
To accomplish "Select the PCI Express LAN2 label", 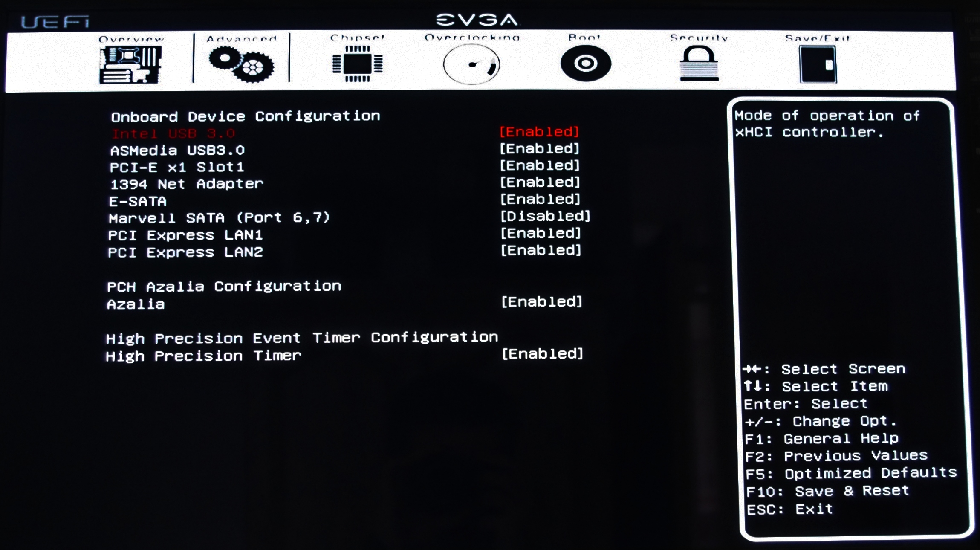I will [x=185, y=252].
